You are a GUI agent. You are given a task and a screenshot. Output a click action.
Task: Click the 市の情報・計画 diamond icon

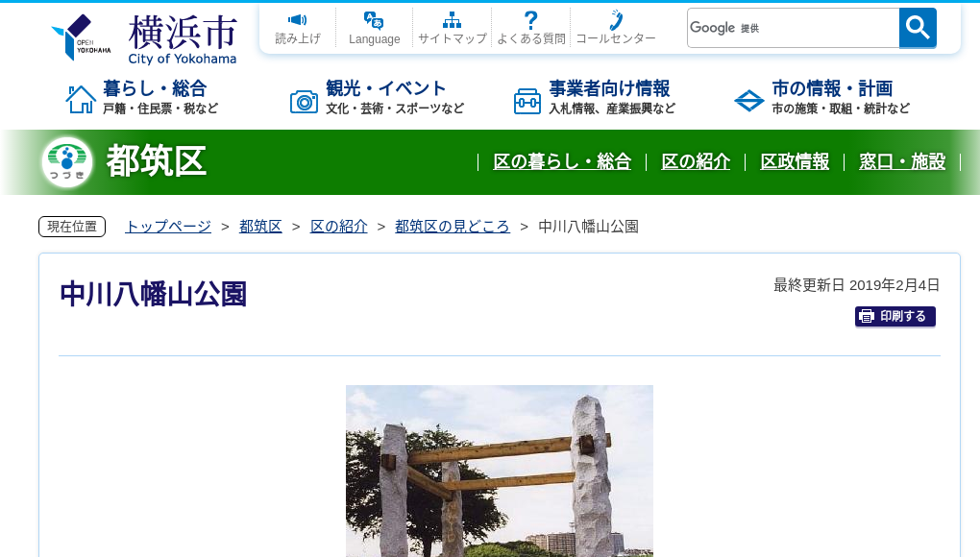pos(748,99)
